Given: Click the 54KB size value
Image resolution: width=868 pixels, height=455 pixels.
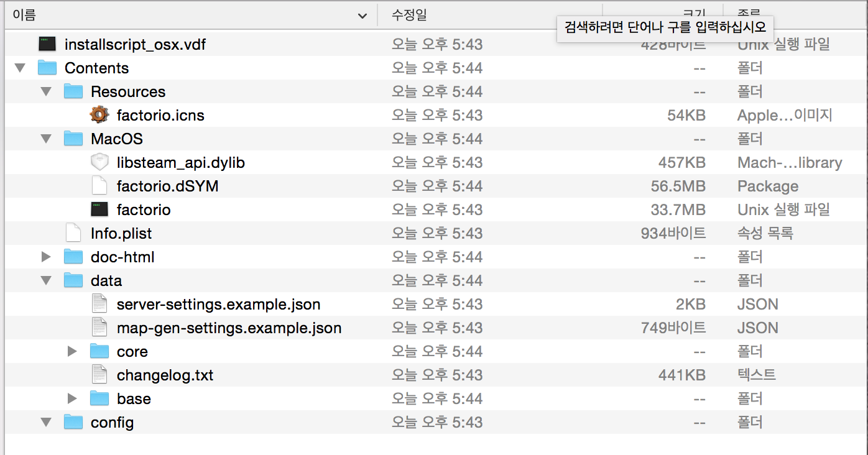Looking at the screenshot, I should click(x=686, y=116).
